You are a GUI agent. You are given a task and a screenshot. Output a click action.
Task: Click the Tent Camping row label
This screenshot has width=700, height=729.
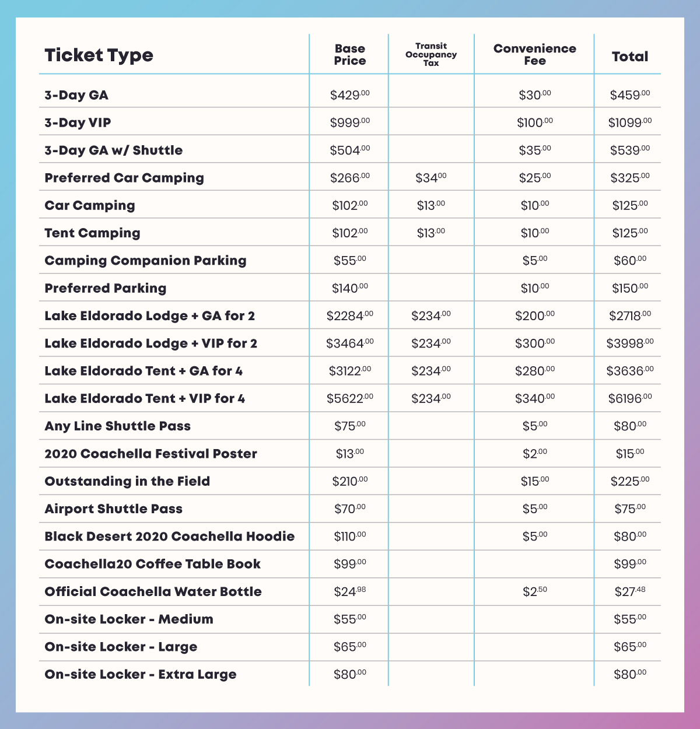pos(92,233)
